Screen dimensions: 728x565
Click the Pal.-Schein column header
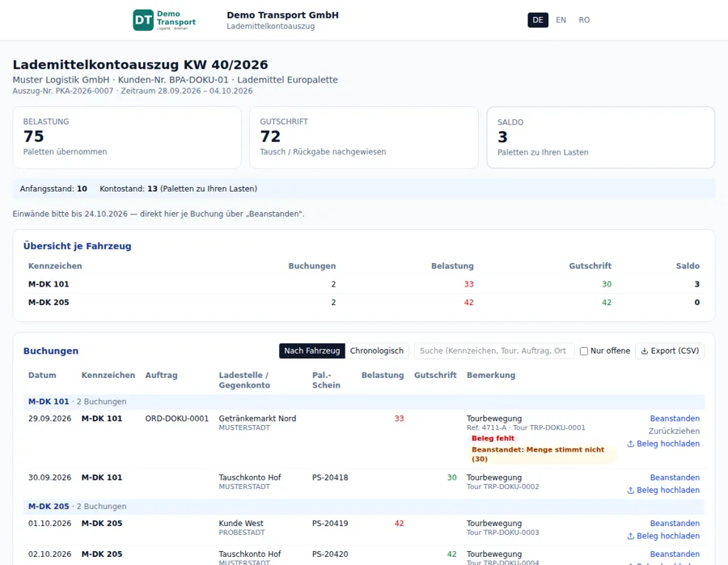point(327,380)
